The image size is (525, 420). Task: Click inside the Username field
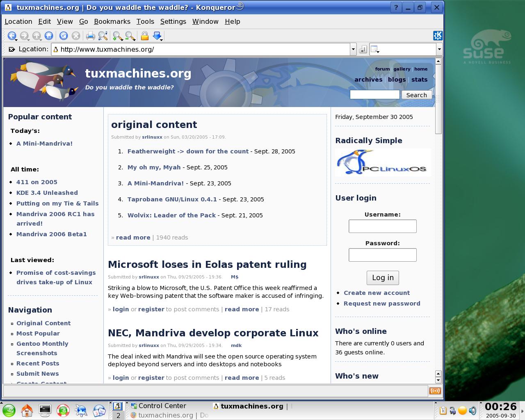click(x=383, y=226)
